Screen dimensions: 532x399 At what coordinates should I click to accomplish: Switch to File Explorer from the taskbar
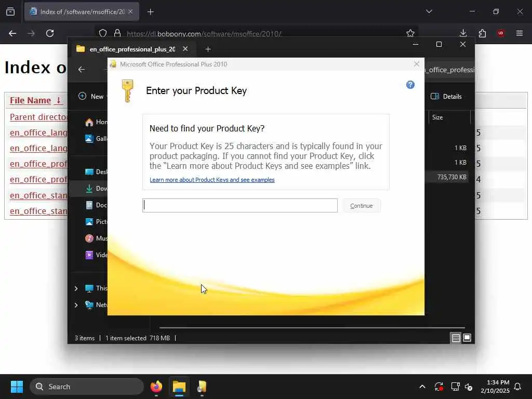[179, 387]
